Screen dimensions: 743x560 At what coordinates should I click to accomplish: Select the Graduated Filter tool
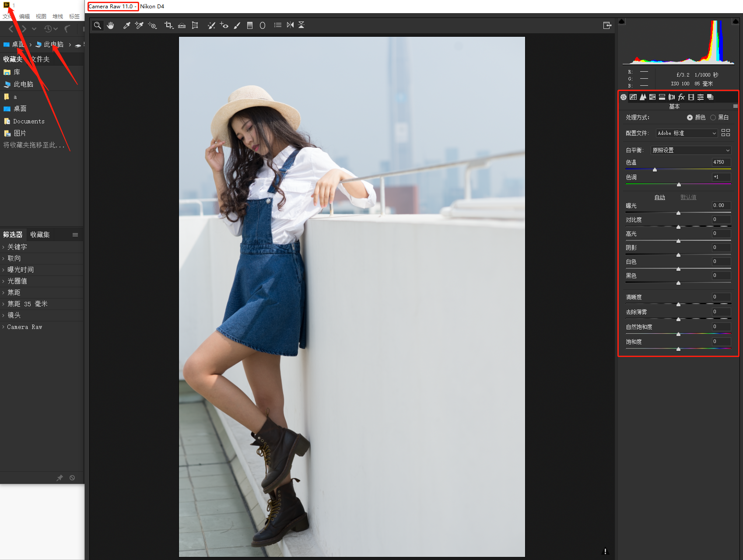pos(250,25)
